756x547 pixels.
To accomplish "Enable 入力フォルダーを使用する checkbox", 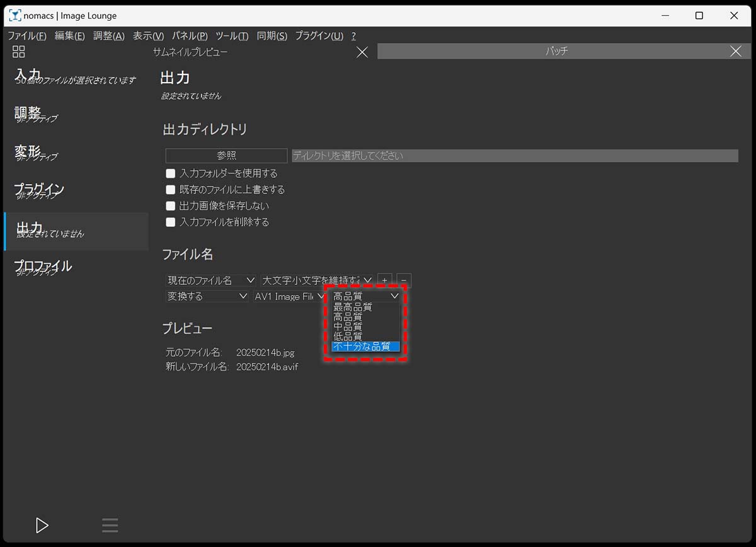I will (x=170, y=173).
